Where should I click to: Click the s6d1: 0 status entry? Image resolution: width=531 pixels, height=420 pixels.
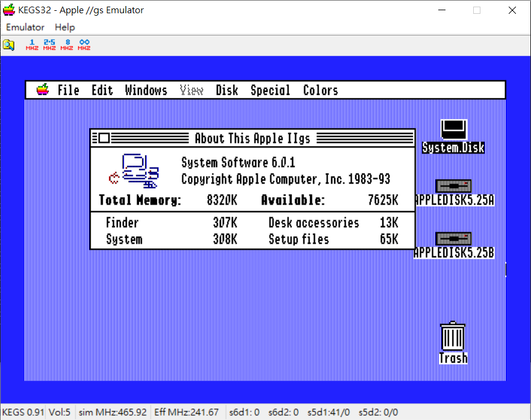pyautogui.click(x=244, y=412)
